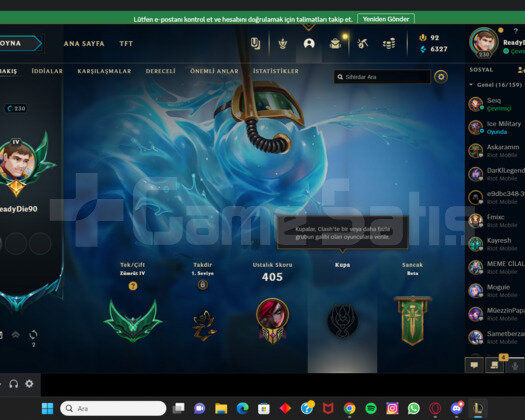Click the RP currency amount 92
Image resolution: width=525 pixels, height=420 pixels.
tap(434, 38)
